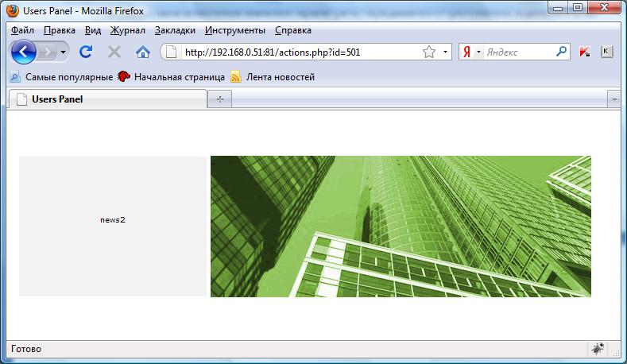Click the Firefox logo in title bar
Viewport: 627px width, 364px height.
pos(13,11)
